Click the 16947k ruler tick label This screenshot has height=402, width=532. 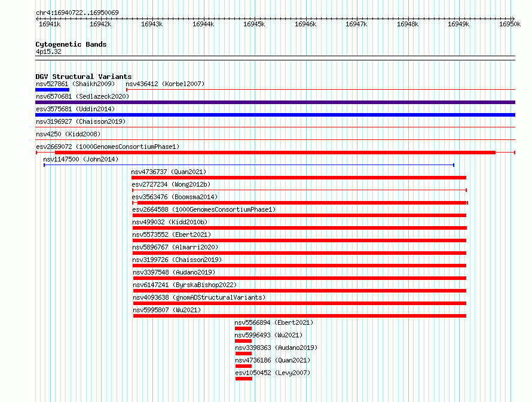click(356, 24)
